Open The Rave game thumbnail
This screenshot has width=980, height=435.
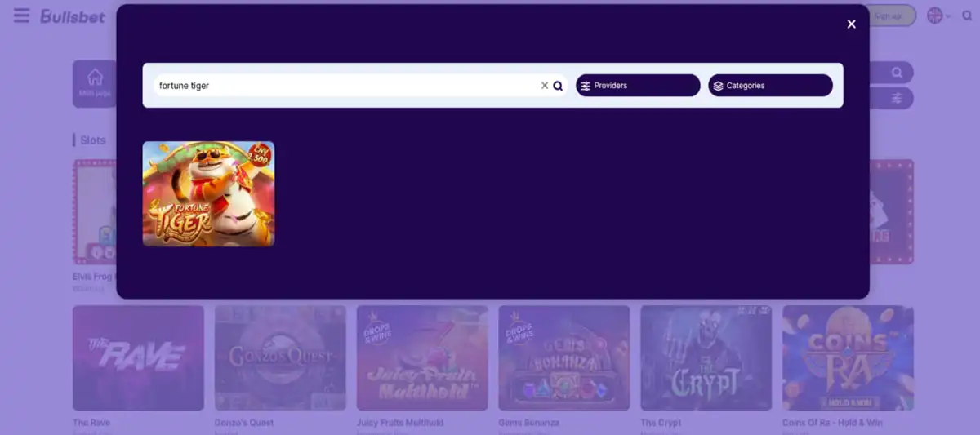point(138,357)
